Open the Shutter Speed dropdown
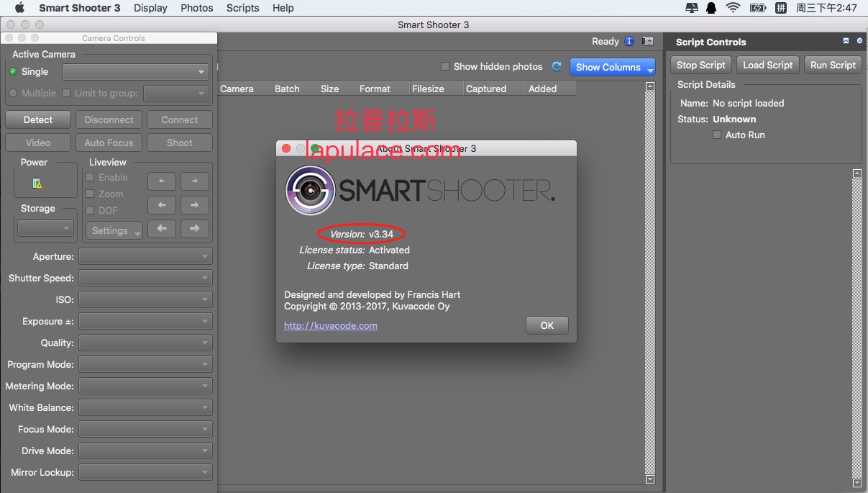 tap(145, 278)
